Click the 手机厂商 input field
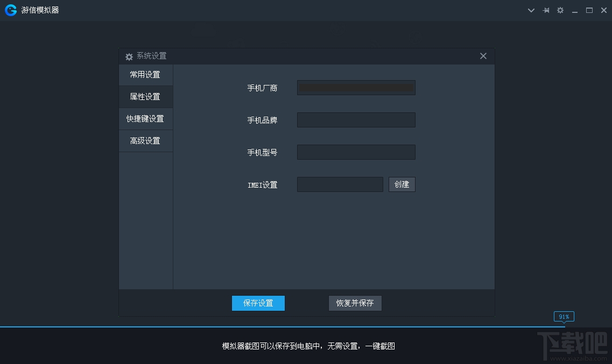The image size is (612, 364). pos(356,87)
